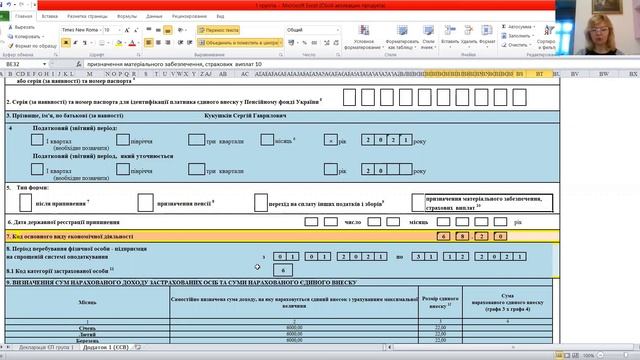Image resolution: width=640 pixels, height=360 pixels.
Task: Switch to the Формулы ribbon tab
Action: (x=127, y=16)
